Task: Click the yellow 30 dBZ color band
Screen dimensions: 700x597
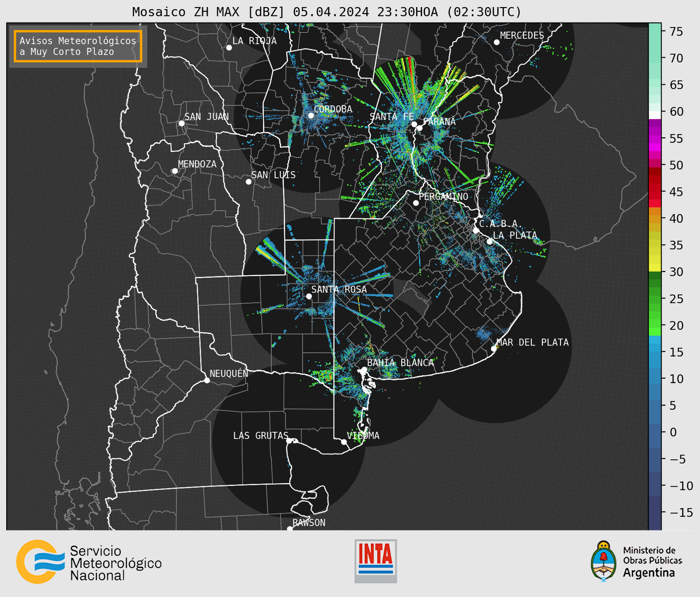Action: pyautogui.click(x=655, y=268)
